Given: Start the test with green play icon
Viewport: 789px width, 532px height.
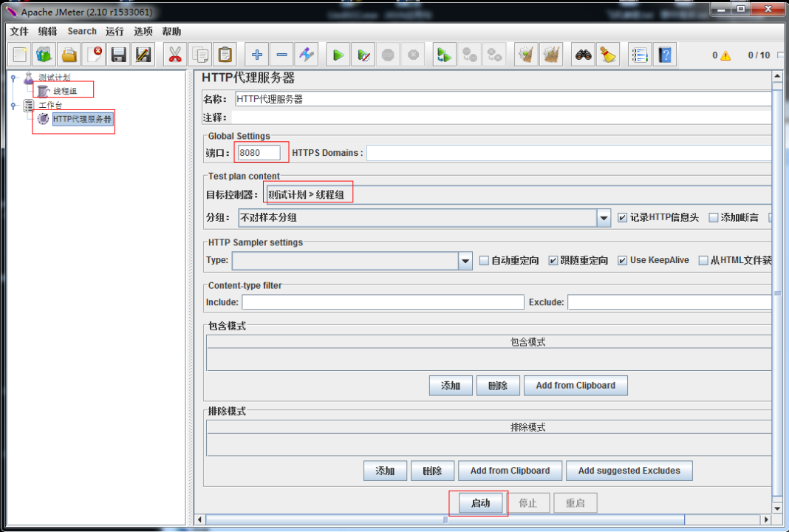Looking at the screenshot, I should pyautogui.click(x=338, y=55).
